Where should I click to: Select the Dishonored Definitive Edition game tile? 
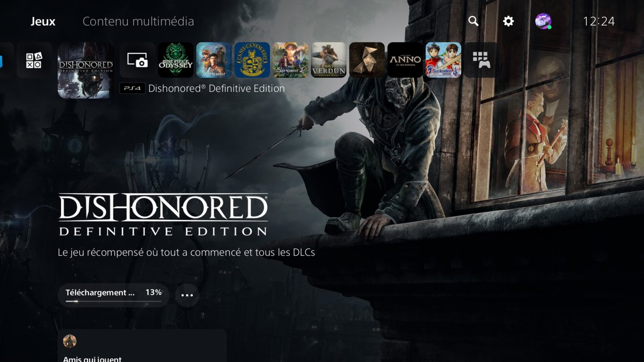click(85, 70)
